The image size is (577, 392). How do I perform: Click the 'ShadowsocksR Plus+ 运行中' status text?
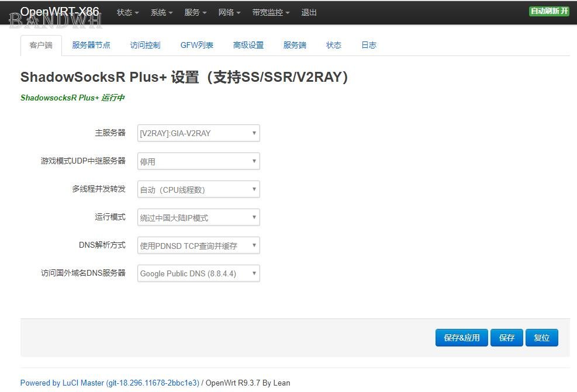coord(72,98)
